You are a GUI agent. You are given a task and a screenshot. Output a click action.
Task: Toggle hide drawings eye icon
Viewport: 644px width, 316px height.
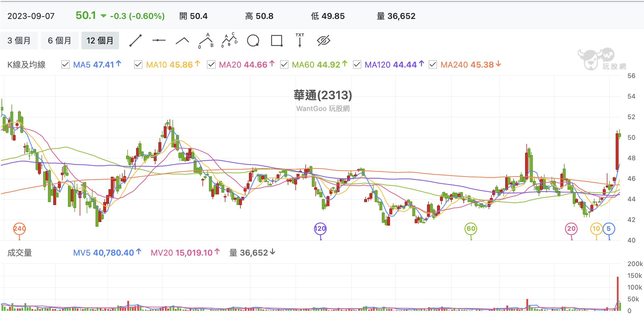coord(324,40)
